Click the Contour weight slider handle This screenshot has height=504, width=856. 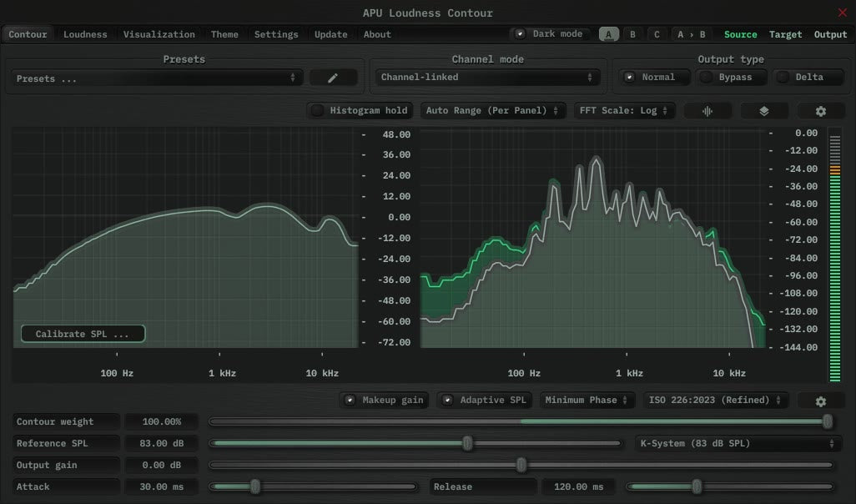[828, 421]
